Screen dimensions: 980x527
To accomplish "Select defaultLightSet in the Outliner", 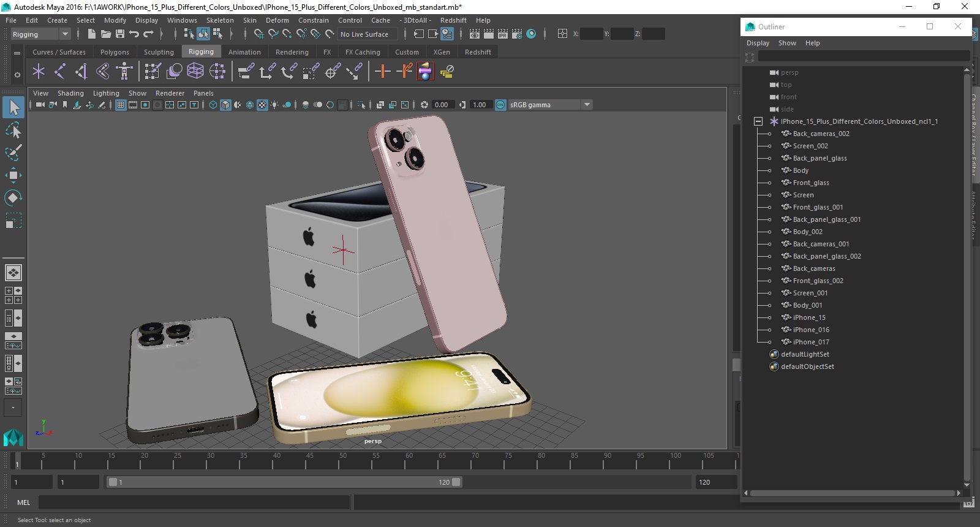I will coord(805,354).
